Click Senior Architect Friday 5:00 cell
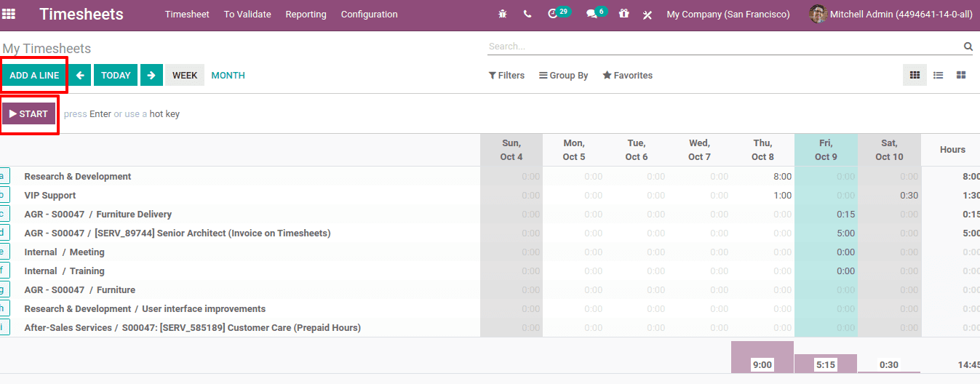 [x=826, y=233]
